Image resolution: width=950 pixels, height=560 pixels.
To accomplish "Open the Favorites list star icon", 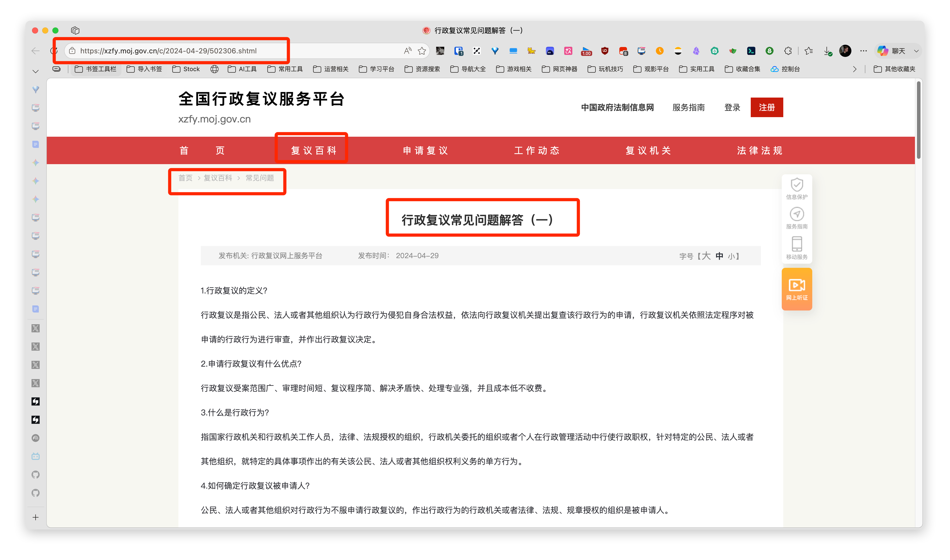I will click(x=808, y=51).
